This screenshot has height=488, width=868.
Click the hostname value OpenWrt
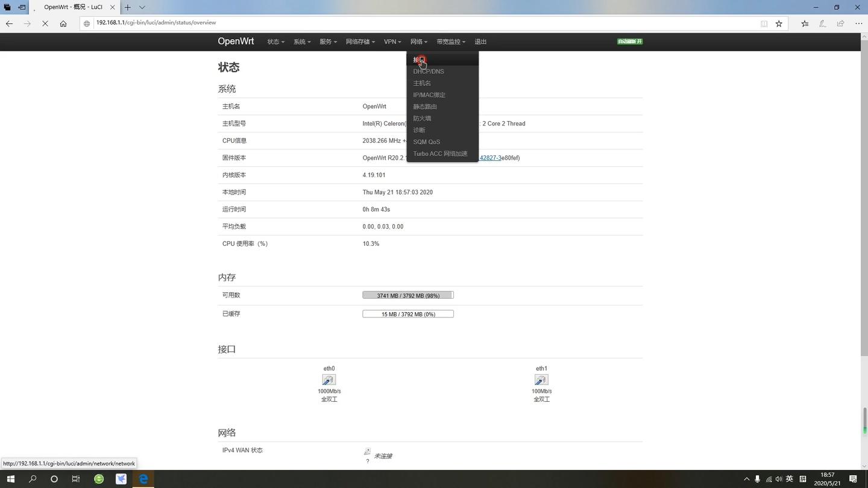tap(374, 107)
